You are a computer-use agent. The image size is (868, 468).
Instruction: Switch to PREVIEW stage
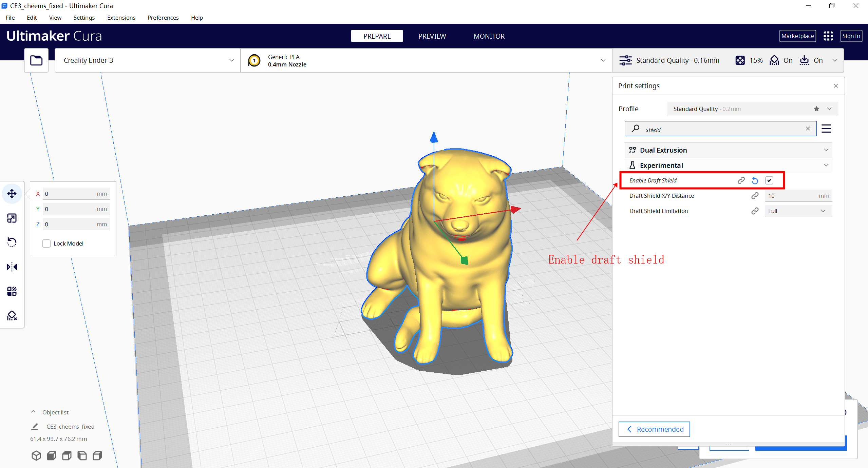coord(432,36)
